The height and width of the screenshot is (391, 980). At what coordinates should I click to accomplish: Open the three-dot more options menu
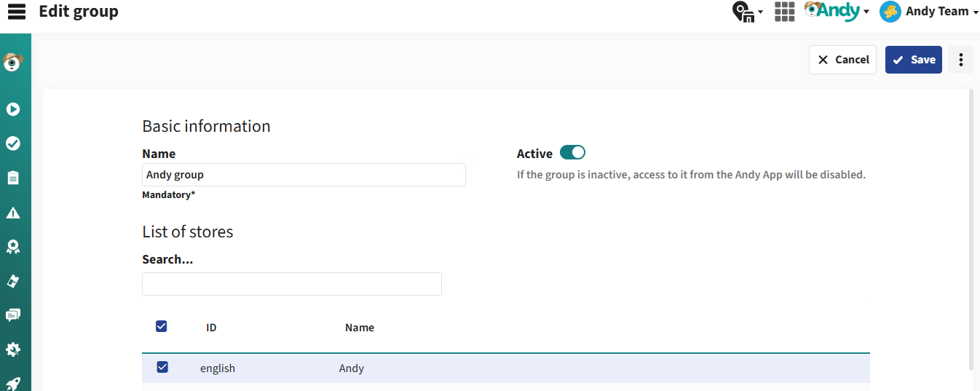pos(961,60)
